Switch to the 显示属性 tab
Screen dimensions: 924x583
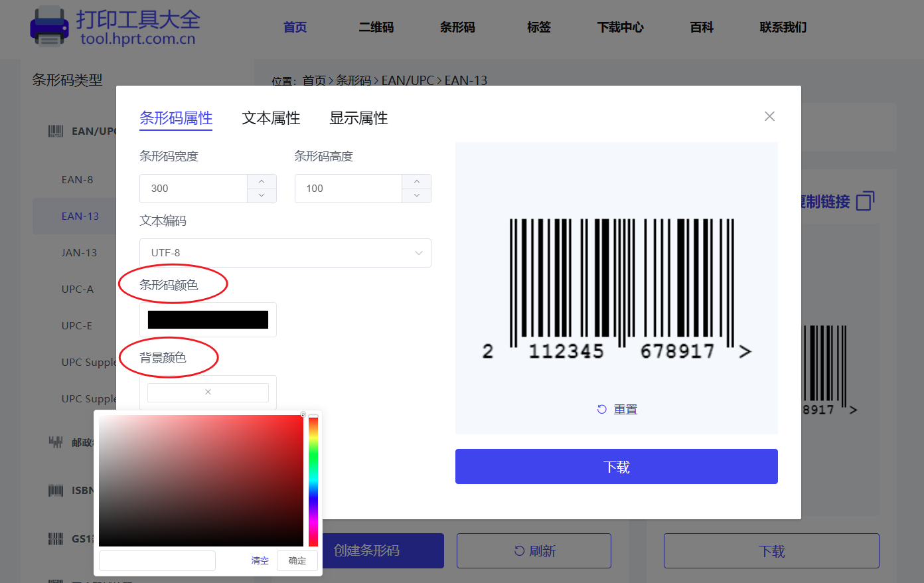pyautogui.click(x=358, y=118)
